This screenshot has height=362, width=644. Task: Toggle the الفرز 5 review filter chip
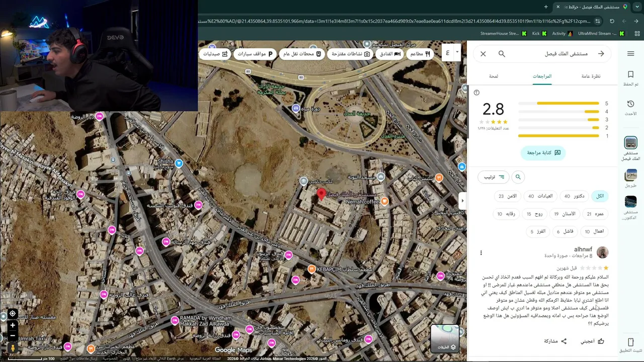tap(538, 231)
